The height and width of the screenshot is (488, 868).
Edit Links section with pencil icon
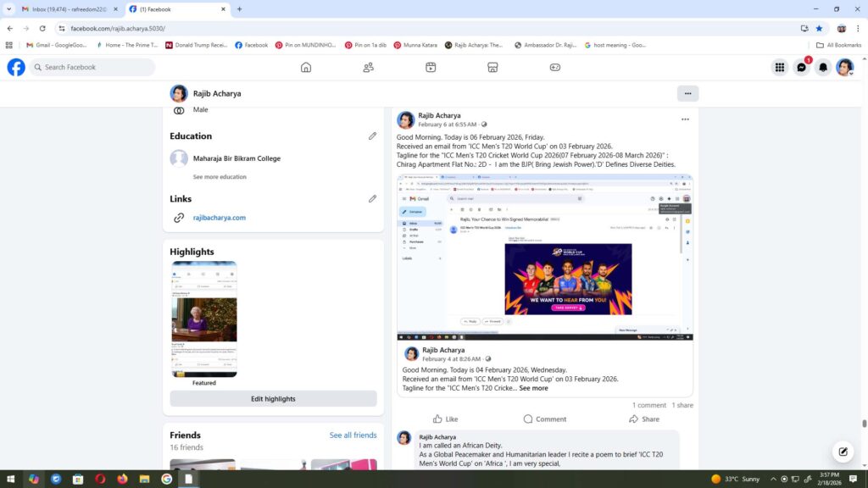click(372, 199)
